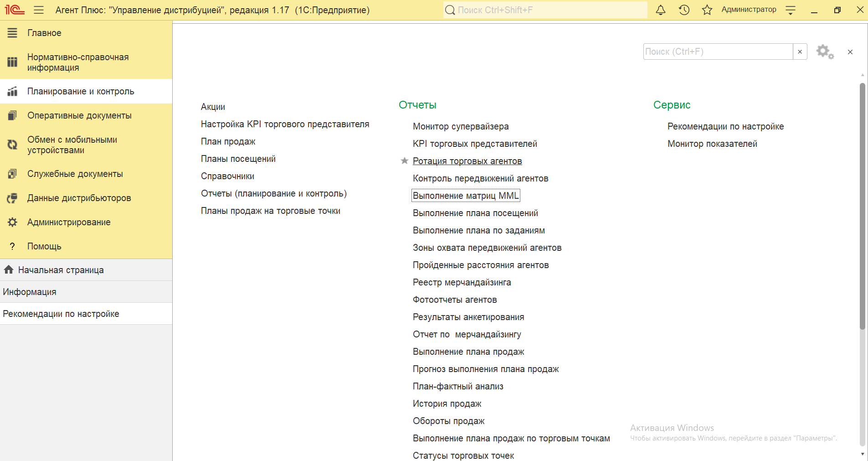
Task: Click the home icon of Начальная страница
Action: [x=8, y=269]
